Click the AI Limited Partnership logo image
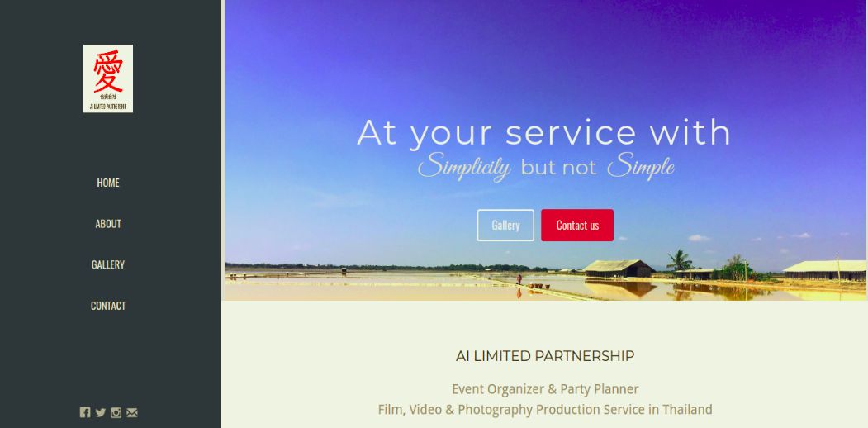This screenshot has height=428, width=868. tap(108, 78)
